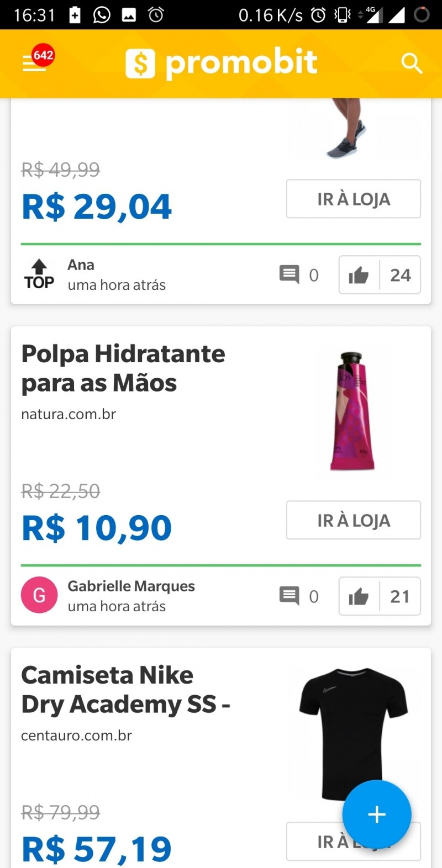The width and height of the screenshot is (442, 868).
Task: Tap the search magnifier icon
Action: tap(412, 63)
